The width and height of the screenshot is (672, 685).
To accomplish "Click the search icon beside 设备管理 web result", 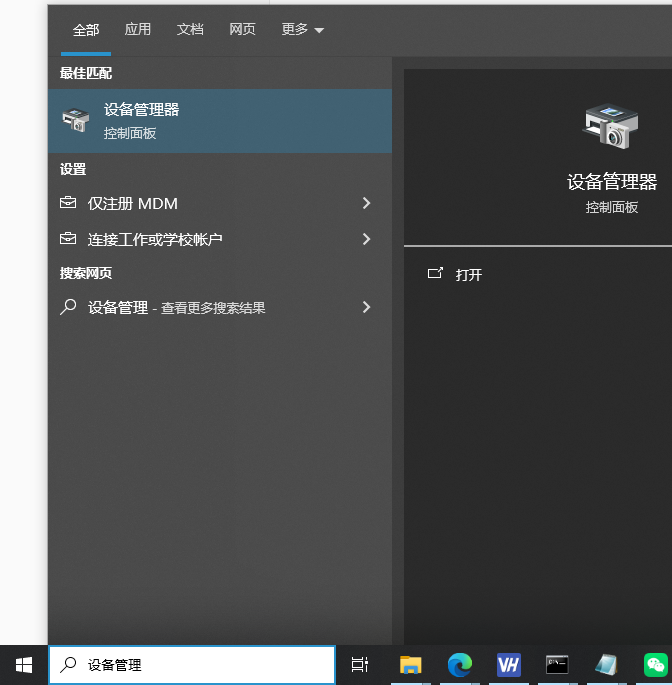I will 68,307.
